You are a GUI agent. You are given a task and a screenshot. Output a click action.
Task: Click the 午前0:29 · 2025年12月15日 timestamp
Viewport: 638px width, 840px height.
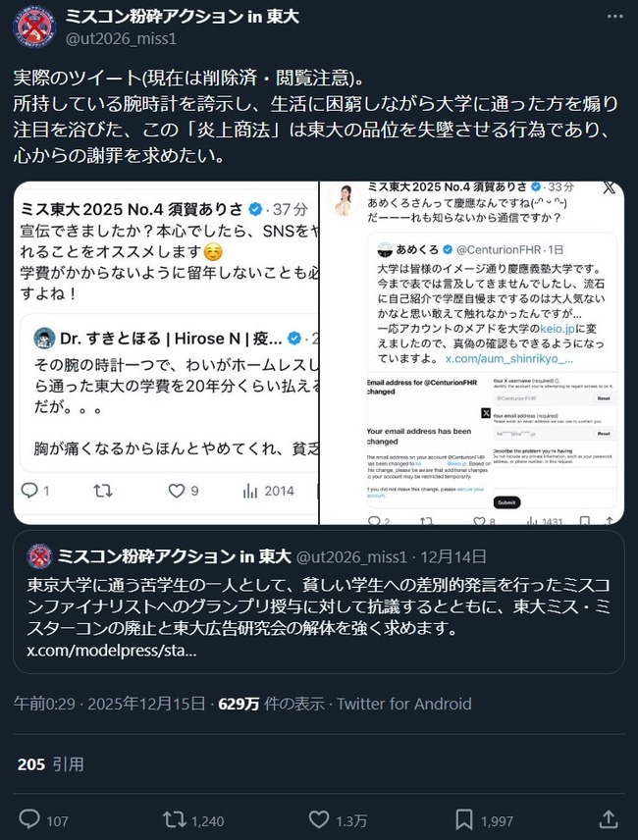pos(109,704)
